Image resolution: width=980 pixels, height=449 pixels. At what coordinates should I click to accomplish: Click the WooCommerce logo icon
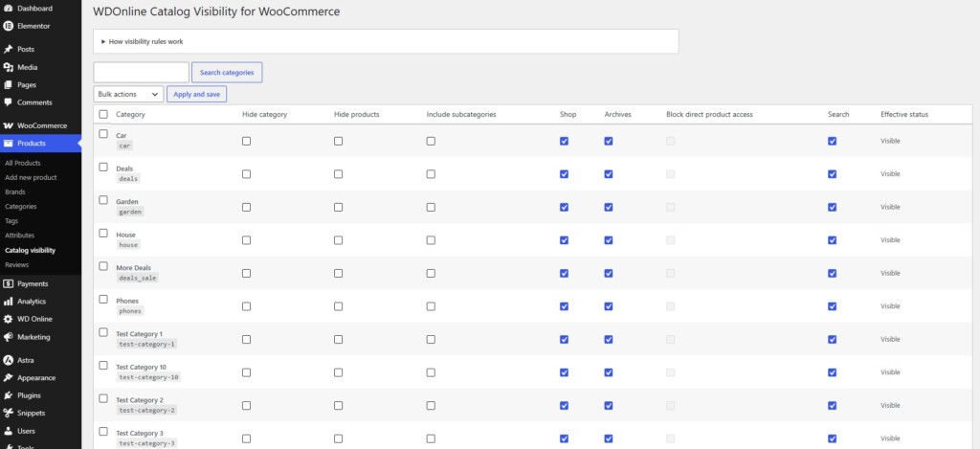pos(8,125)
